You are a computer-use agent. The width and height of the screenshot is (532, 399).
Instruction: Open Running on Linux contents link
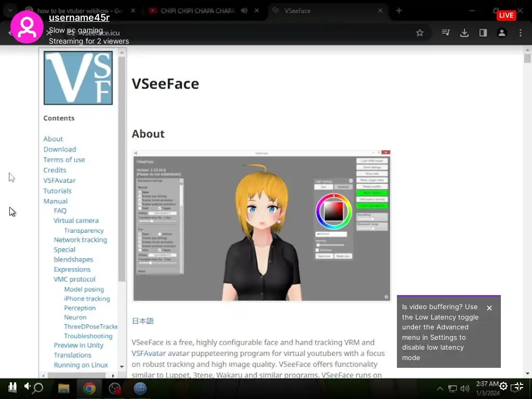(81, 365)
